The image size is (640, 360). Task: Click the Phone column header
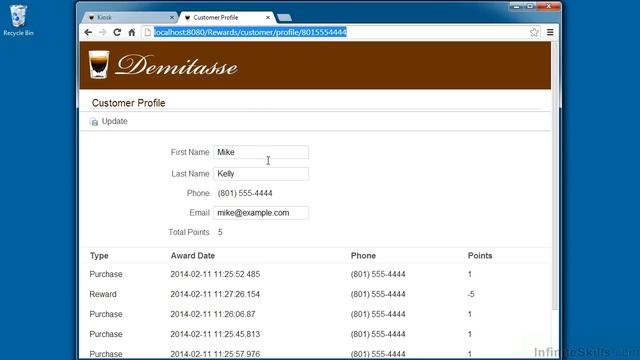[363, 256]
